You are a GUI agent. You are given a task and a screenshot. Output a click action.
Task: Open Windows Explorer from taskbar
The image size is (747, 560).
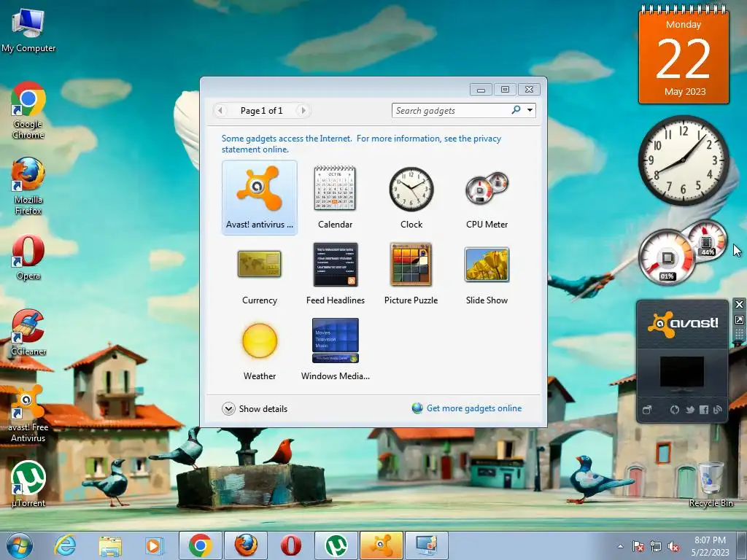pyautogui.click(x=110, y=545)
